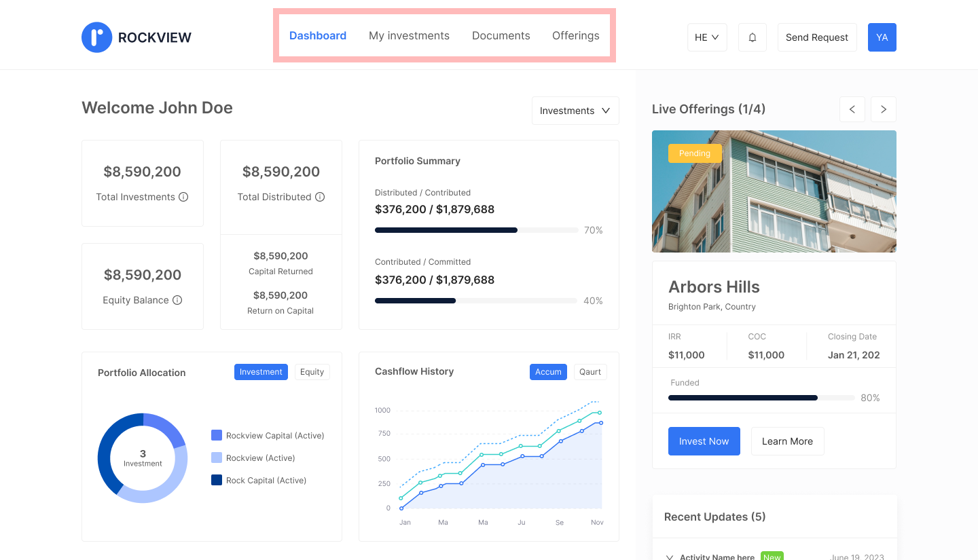Image resolution: width=978 pixels, height=560 pixels.
Task: Click the portfolio allocation donut chart
Action: click(143, 458)
